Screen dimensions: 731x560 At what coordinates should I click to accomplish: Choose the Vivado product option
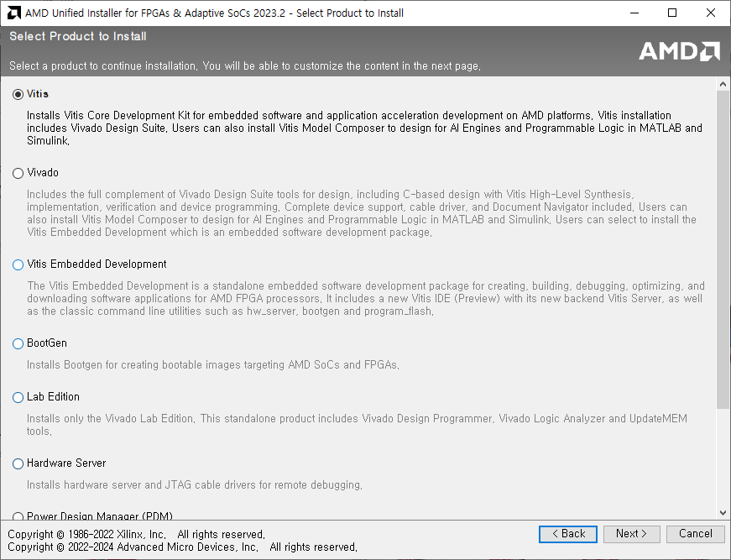pyautogui.click(x=18, y=173)
